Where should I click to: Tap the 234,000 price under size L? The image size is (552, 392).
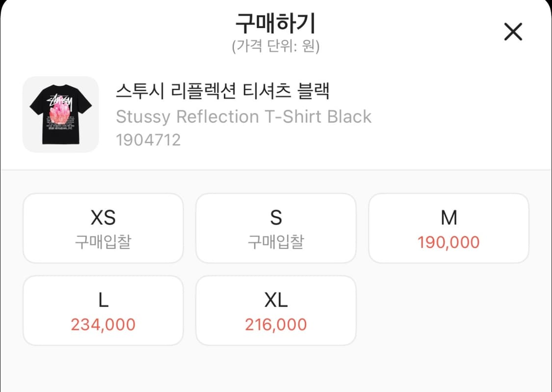(103, 324)
